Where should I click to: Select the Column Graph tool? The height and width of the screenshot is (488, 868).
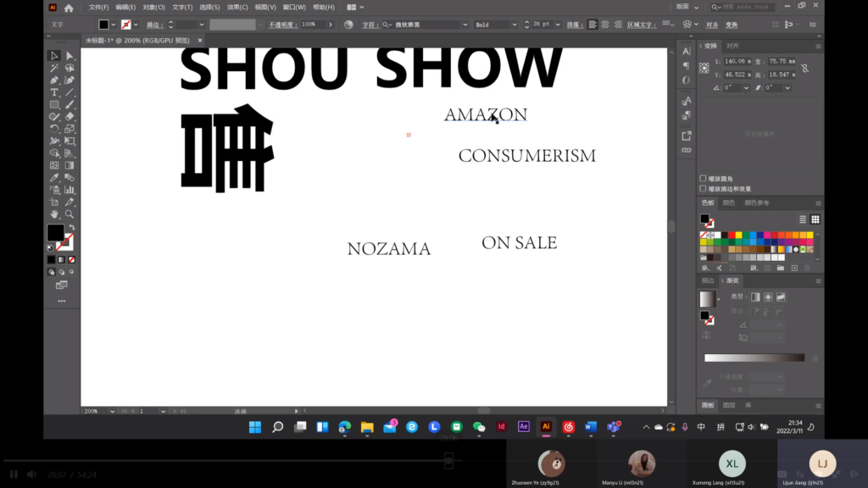pos(70,190)
